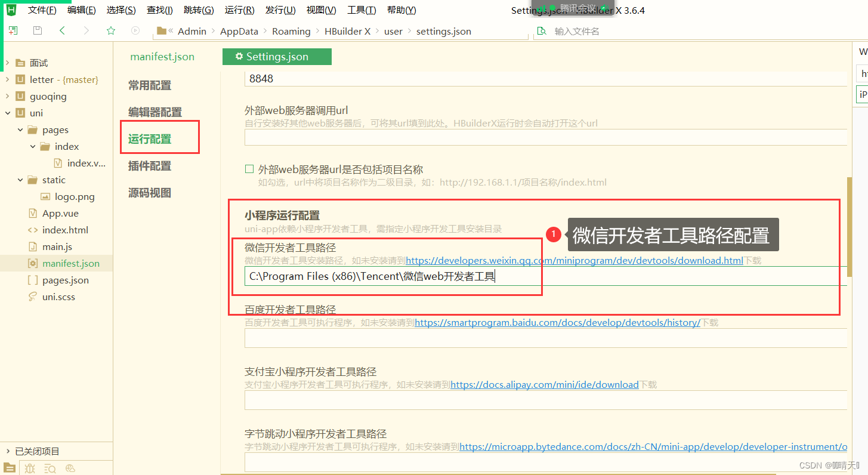Select index.v... file in tree
This screenshot has height=475, width=868.
(86, 163)
